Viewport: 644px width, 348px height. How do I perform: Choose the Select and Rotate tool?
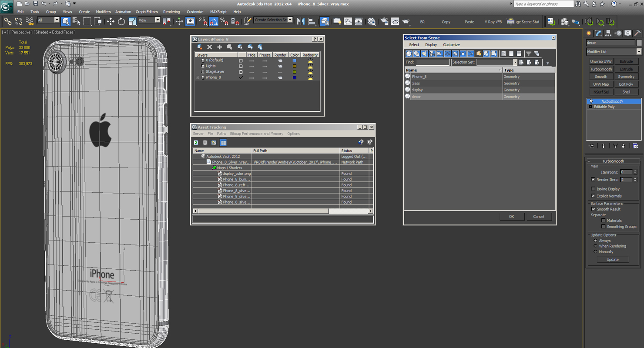(121, 21)
